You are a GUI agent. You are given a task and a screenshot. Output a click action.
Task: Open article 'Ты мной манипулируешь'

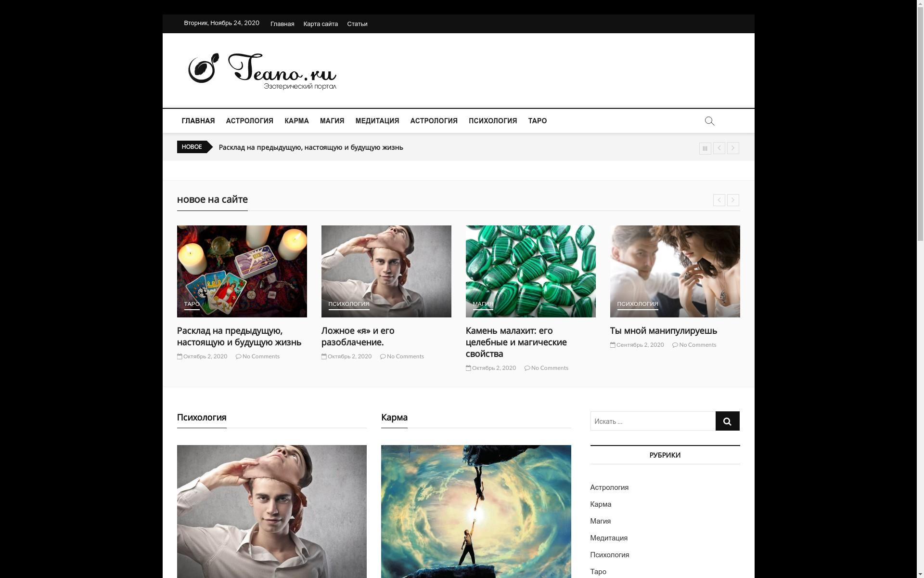click(663, 331)
